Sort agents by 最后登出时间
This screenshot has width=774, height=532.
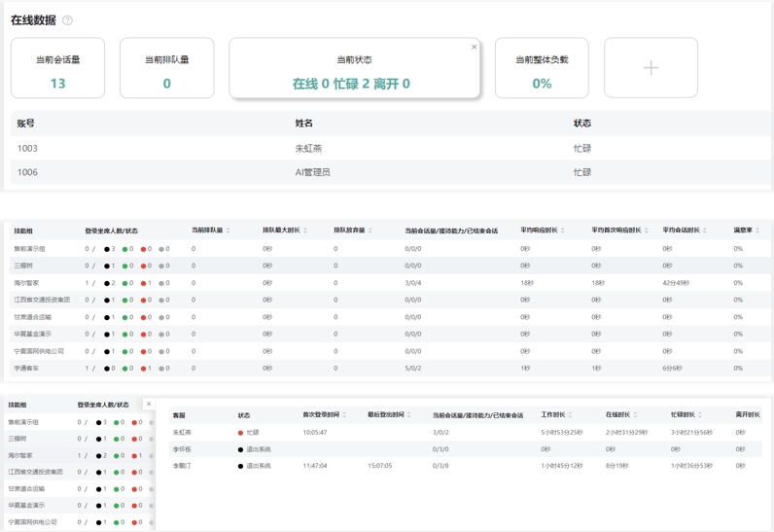tap(409, 415)
